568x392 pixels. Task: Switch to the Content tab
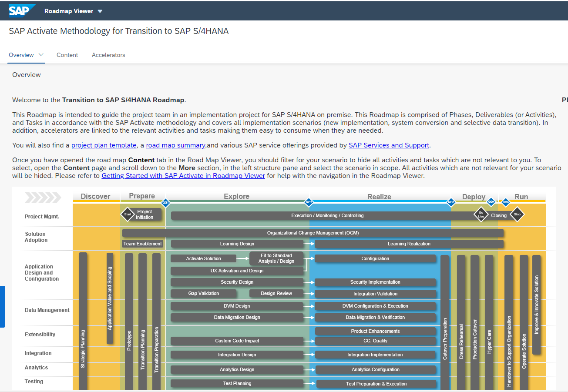click(x=67, y=55)
